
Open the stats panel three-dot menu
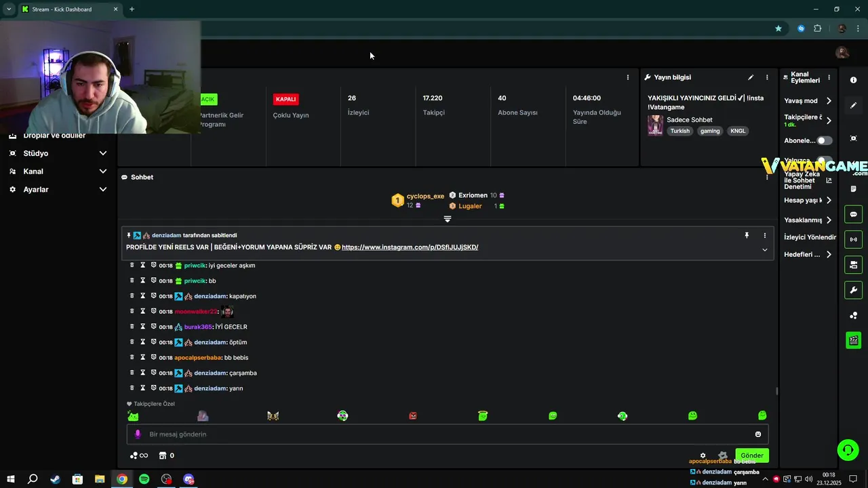(x=628, y=77)
